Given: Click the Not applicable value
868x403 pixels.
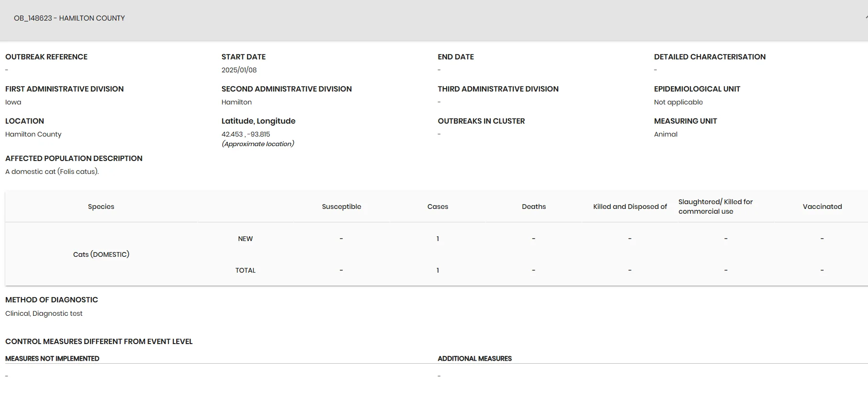Looking at the screenshot, I should pos(678,102).
